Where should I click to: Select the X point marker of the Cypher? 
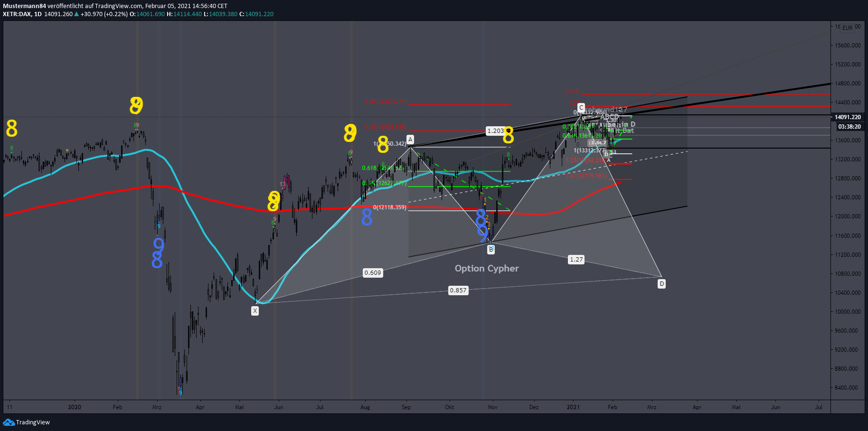(255, 311)
